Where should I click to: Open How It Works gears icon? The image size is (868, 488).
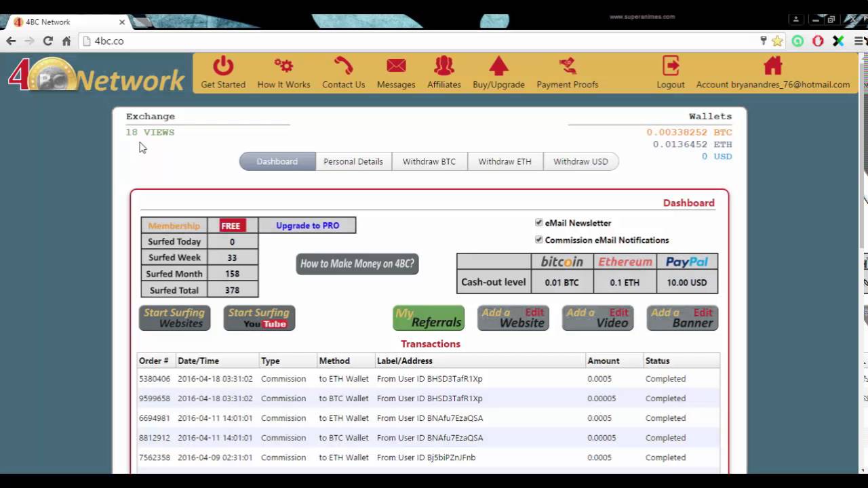[283, 66]
